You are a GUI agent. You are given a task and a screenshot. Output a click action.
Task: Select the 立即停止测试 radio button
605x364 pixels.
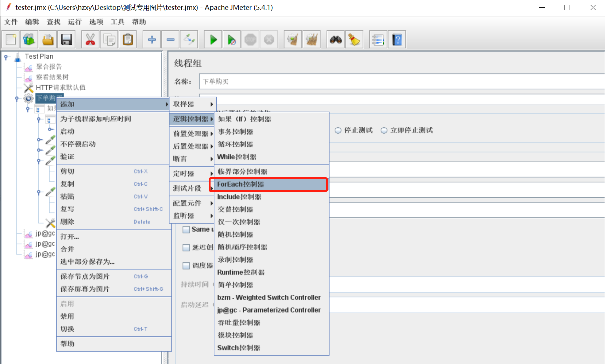tap(384, 131)
